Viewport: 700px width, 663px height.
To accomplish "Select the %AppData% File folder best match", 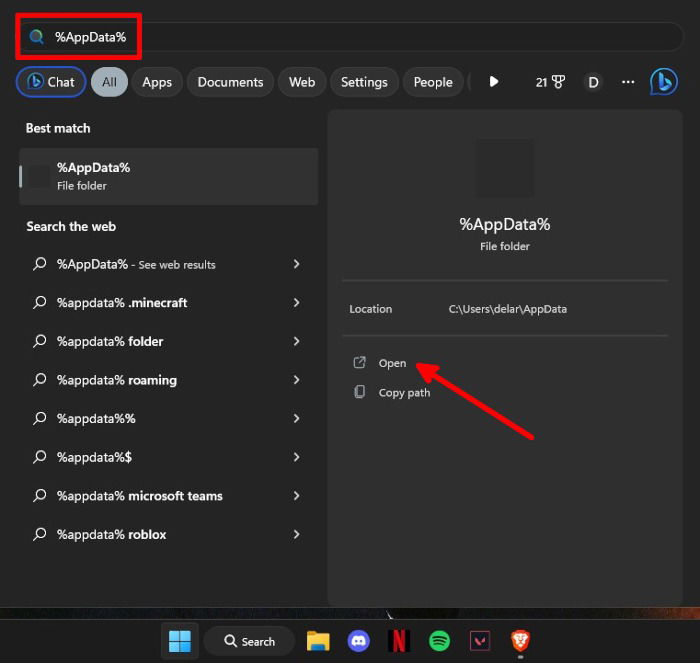I will point(169,176).
